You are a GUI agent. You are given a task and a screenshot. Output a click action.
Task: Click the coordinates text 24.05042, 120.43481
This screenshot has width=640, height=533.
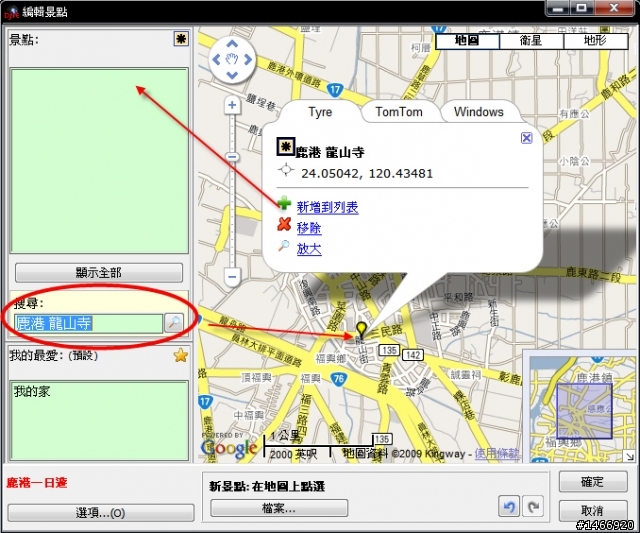tap(367, 173)
